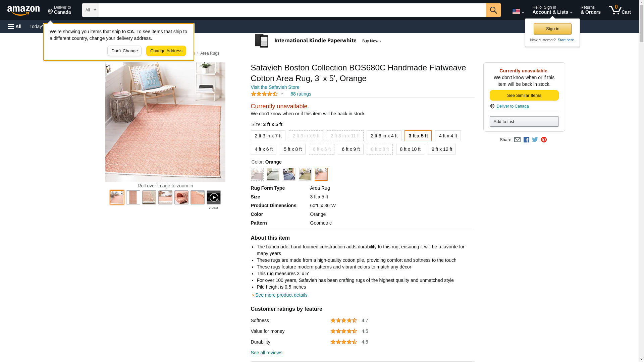This screenshot has width=644, height=362.
Task: Visit the Safavieh Store link
Action: click(275, 87)
